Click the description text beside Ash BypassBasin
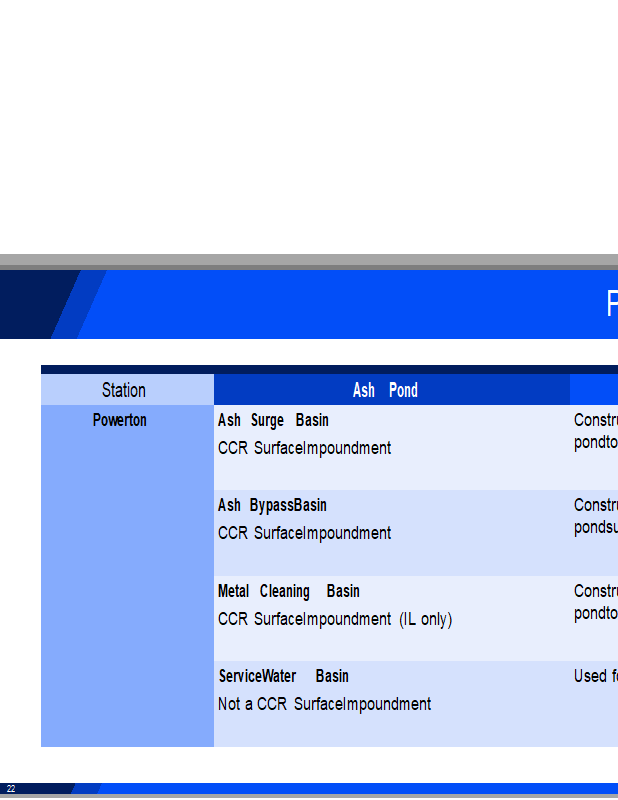 coord(595,516)
